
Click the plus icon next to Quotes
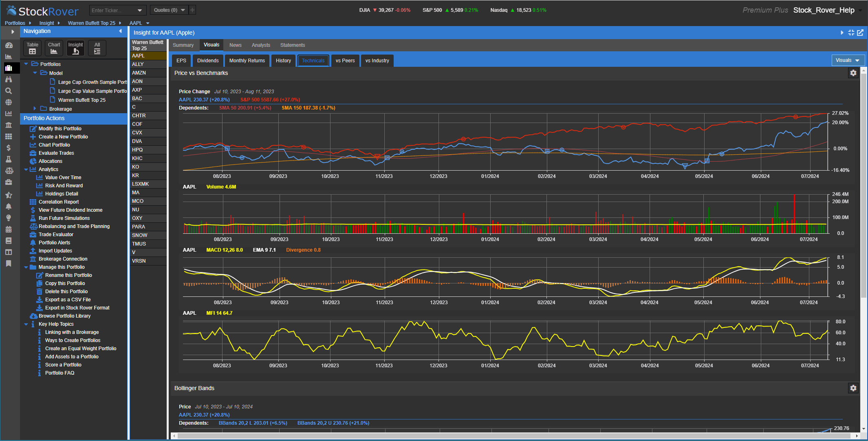[193, 10]
